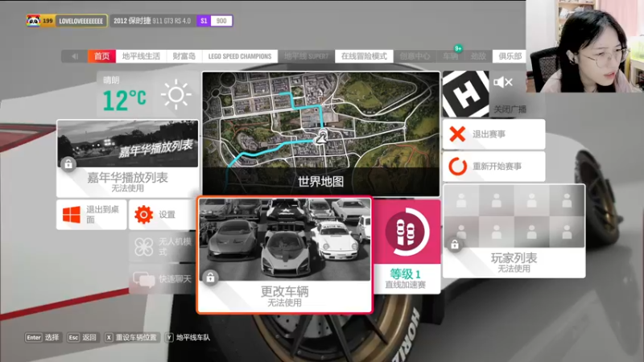644x362 pixels.
Task: Click the Y 地平线车队 hint
Action: (x=188, y=337)
